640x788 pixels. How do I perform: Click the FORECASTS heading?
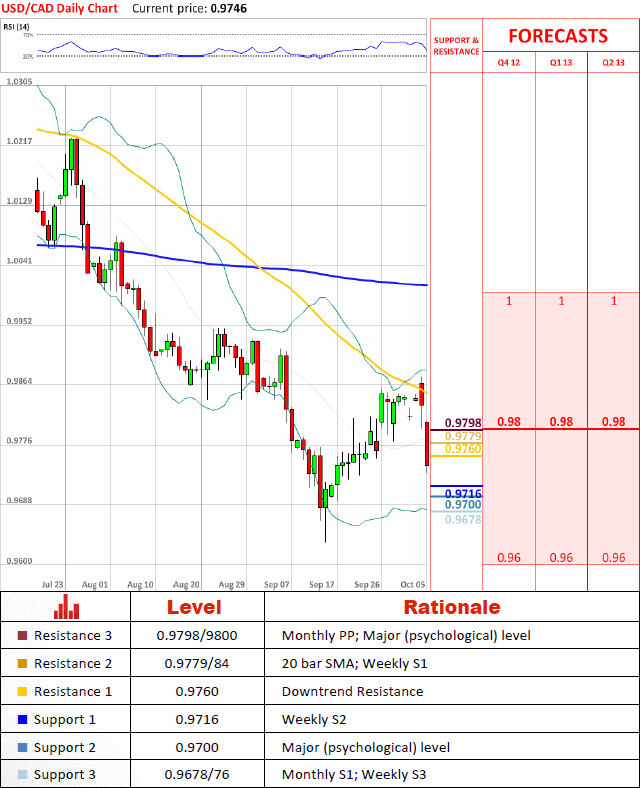pos(557,36)
